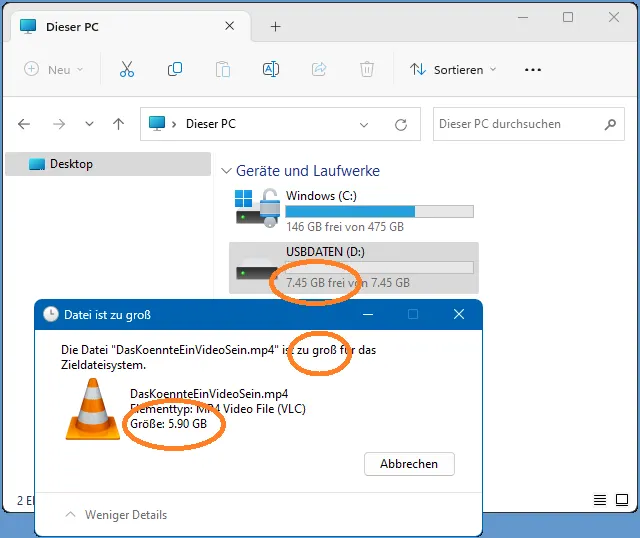Minimize the Explorer window
This screenshot has height=538, width=640.
click(x=523, y=18)
